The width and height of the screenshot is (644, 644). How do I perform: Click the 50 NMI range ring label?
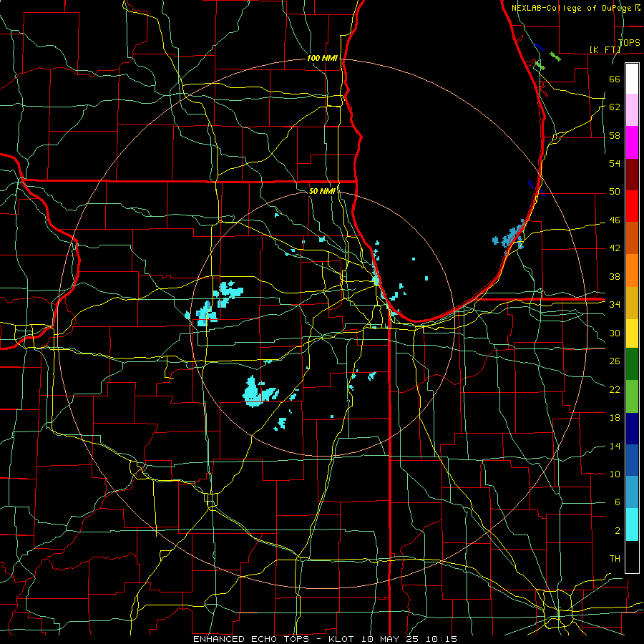point(321,191)
